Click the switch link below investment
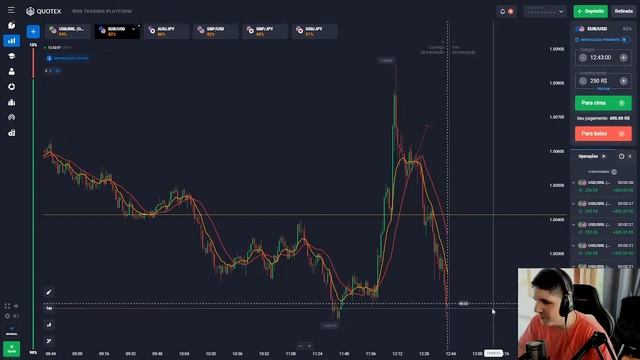Viewport: 640px width, 360px height. tap(603, 89)
